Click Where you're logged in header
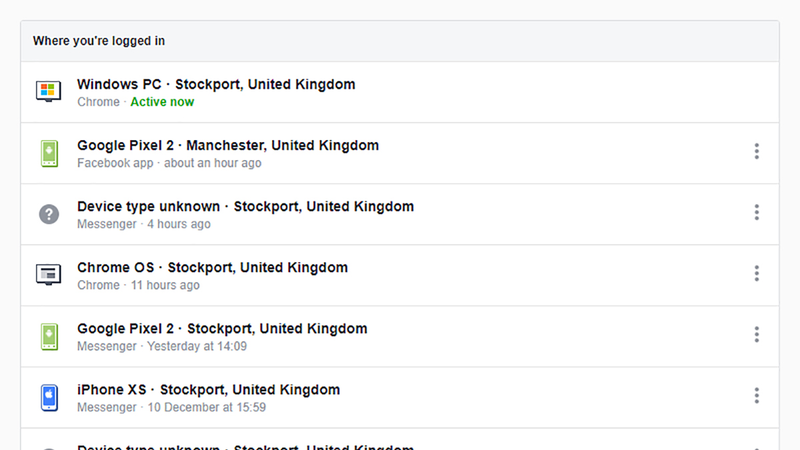This screenshot has height=450, width=800. tap(99, 41)
